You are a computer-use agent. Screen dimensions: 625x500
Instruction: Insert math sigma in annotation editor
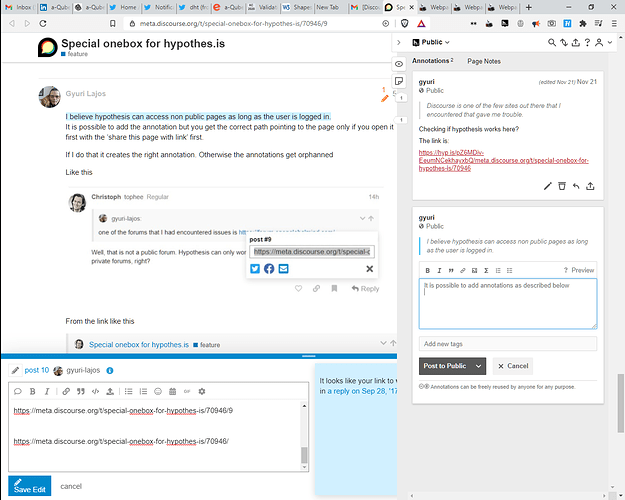click(486, 270)
